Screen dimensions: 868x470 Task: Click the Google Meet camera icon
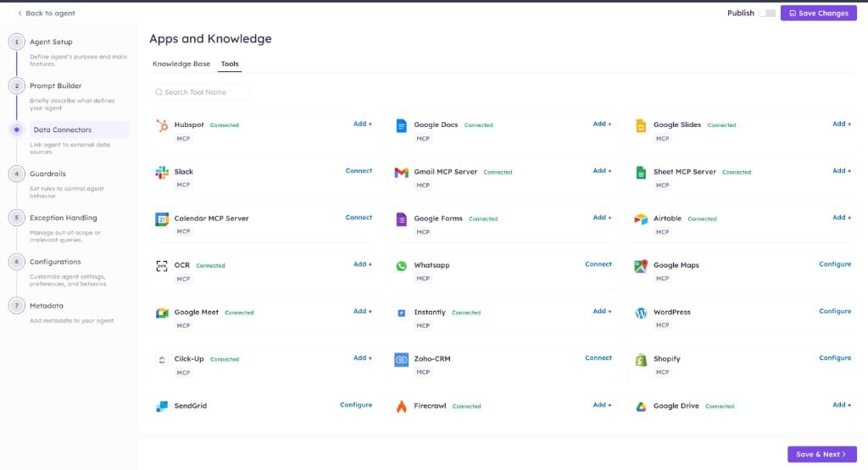click(x=162, y=313)
